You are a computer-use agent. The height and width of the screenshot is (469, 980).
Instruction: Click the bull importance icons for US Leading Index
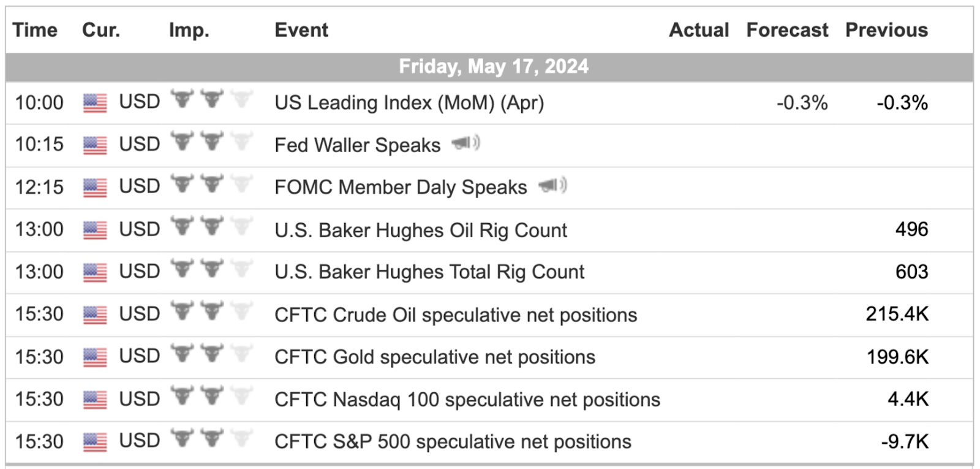(211, 99)
